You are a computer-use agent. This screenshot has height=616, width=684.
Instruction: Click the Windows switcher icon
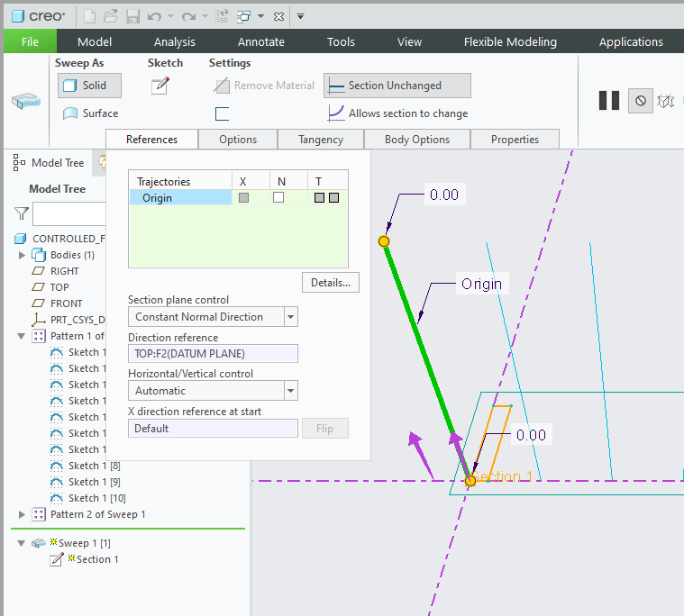pyautogui.click(x=244, y=16)
